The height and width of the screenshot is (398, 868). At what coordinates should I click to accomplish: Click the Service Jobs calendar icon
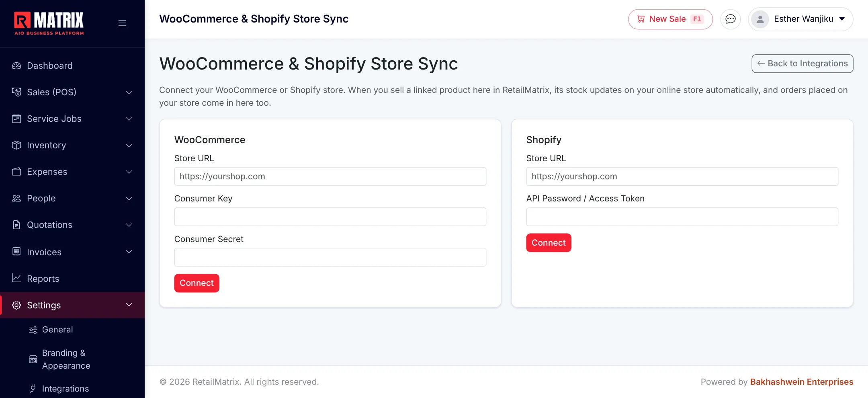[16, 119]
